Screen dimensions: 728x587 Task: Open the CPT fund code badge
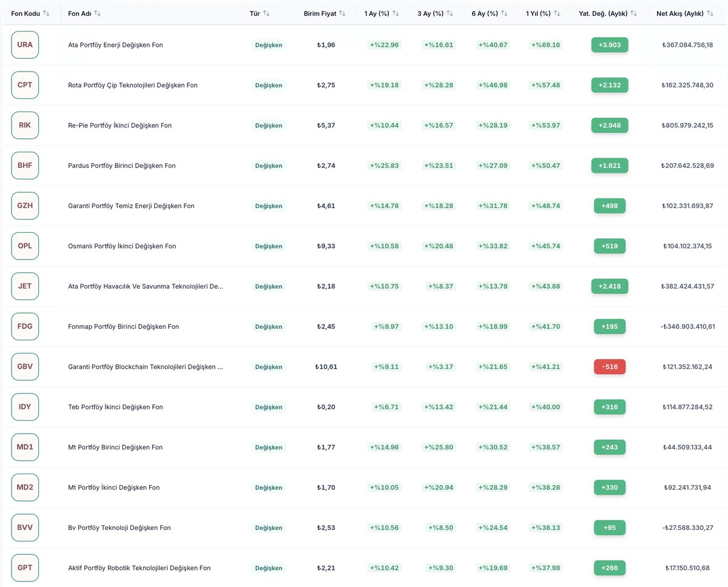pyautogui.click(x=25, y=85)
